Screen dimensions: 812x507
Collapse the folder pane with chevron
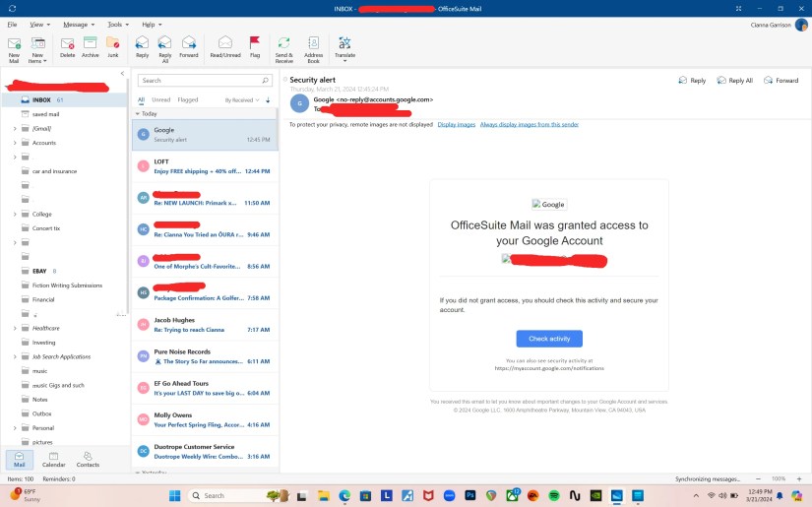click(122, 74)
